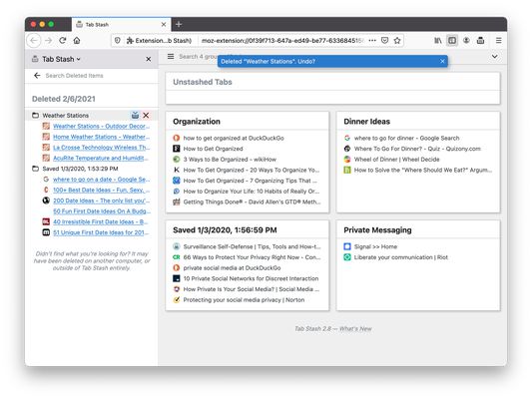Screen dimensions: 532x399
Task: Go back from Deleted Items list
Action: [37, 75]
